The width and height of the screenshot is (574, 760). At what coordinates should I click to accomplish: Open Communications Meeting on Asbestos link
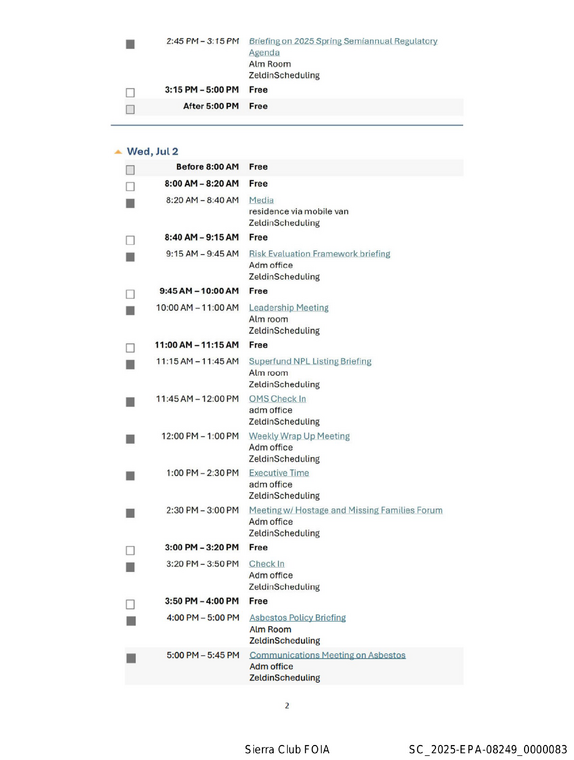click(x=328, y=655)
